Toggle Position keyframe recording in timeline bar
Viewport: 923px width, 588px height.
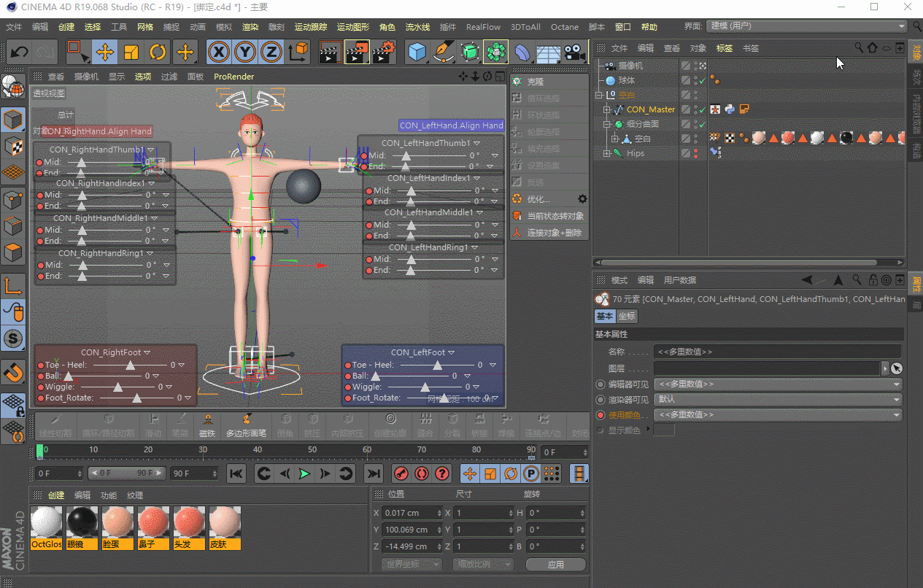(470, 473)
